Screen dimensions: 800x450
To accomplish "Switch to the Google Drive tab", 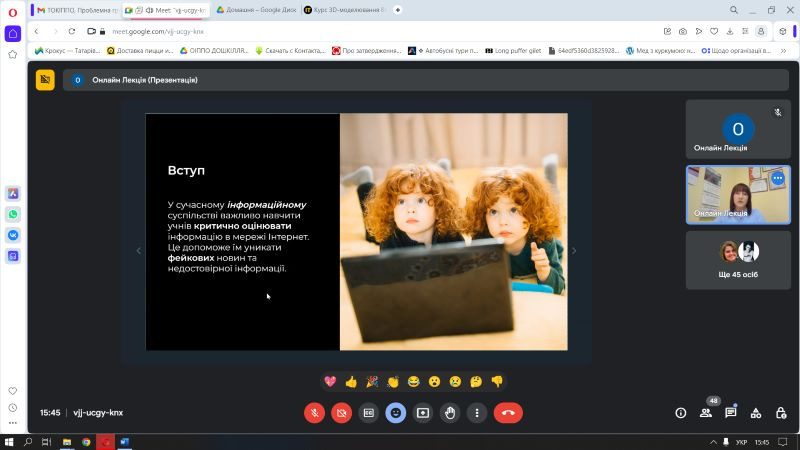I will (256, 10).
